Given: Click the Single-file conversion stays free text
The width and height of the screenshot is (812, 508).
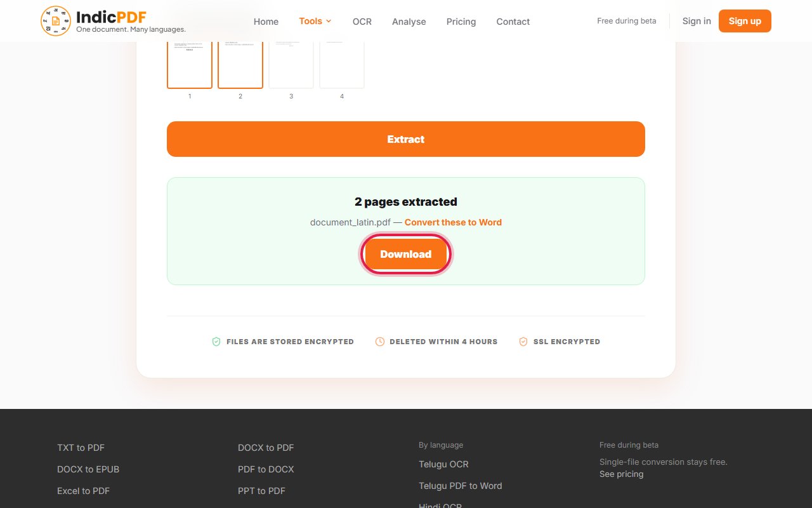Looking at the screenshot, I should (664, 462).
